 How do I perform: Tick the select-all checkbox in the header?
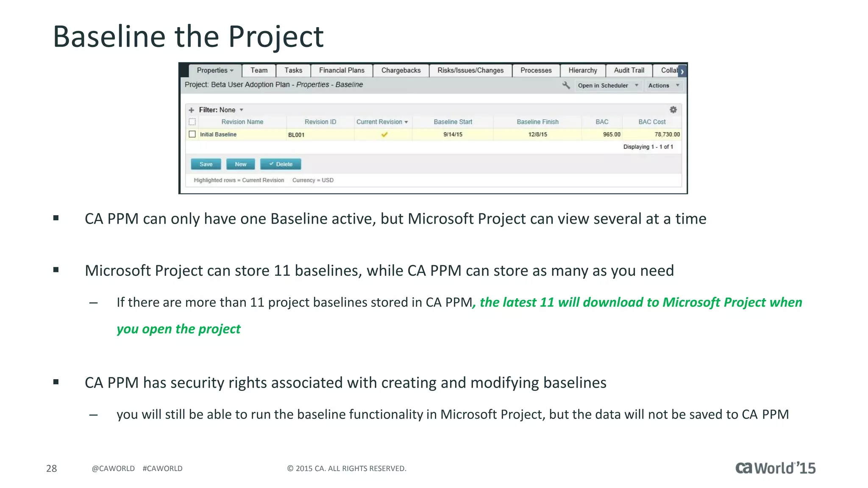[192, 122]
